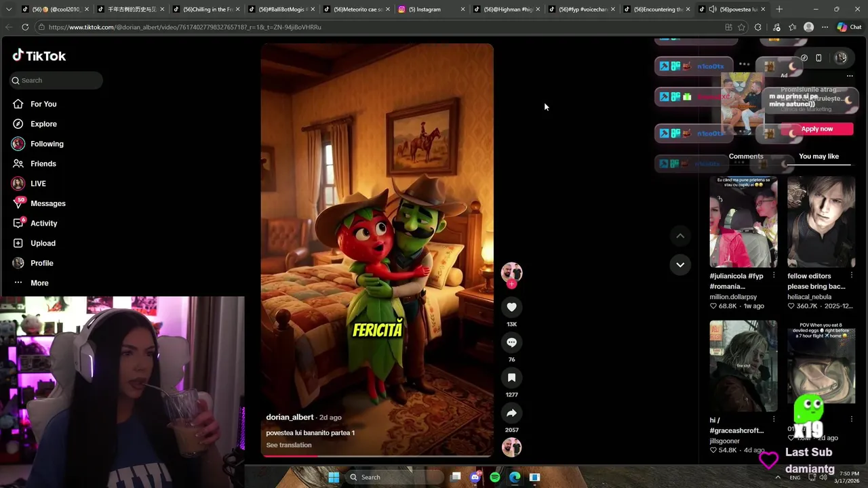This screenshot has width=868, height=488.
Task: Click the Apply now ad button
Action: tap(816, 129)
